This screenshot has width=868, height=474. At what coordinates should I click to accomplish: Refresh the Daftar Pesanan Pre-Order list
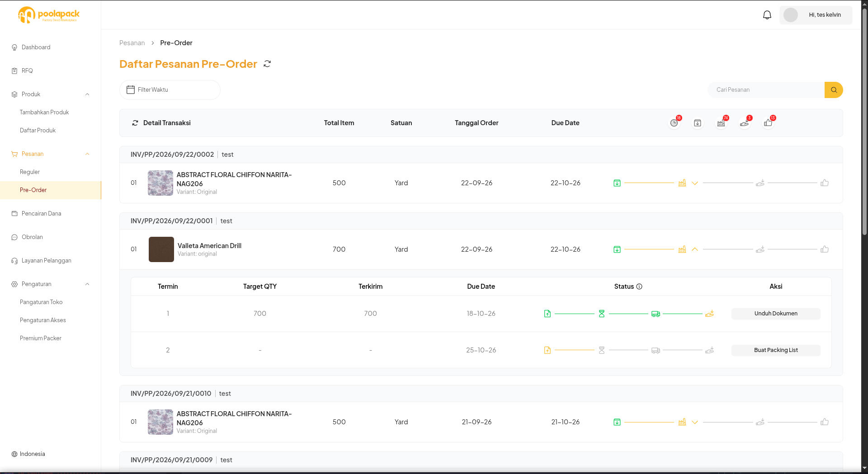click(x=267, y=64)
